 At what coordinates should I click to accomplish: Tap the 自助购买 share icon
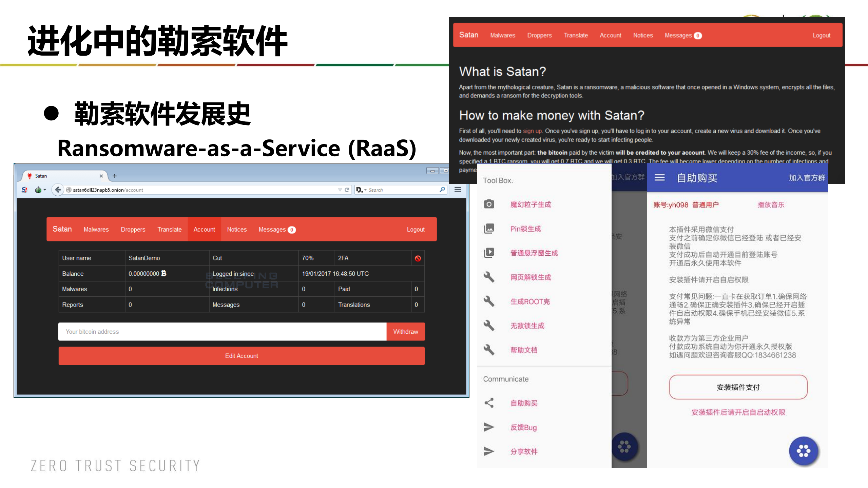(x=489, y=403)
